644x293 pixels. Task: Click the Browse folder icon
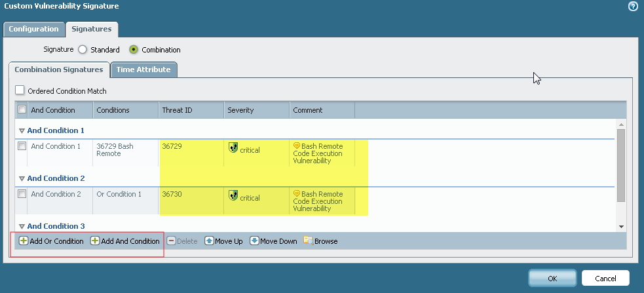coord(308,241)
